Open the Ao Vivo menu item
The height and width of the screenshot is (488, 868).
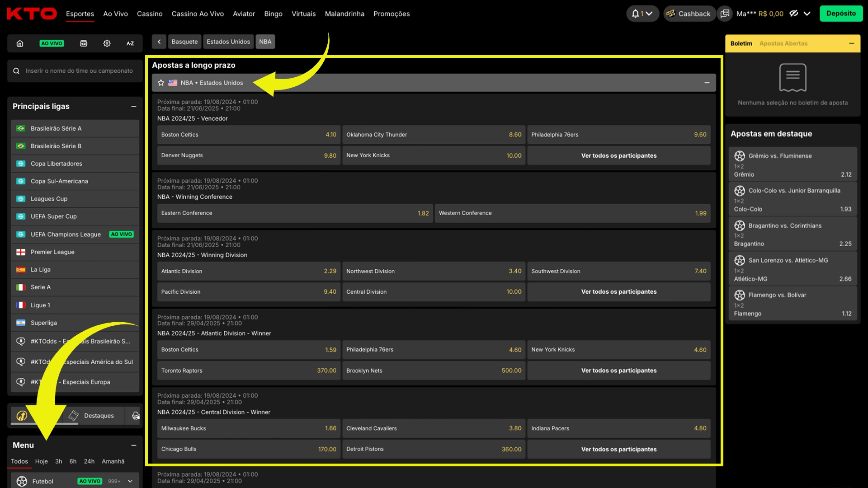115,14
